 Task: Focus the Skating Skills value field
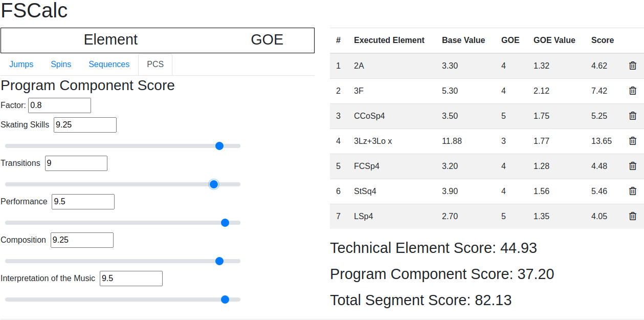pyautogui.click(x=85, y=125)
